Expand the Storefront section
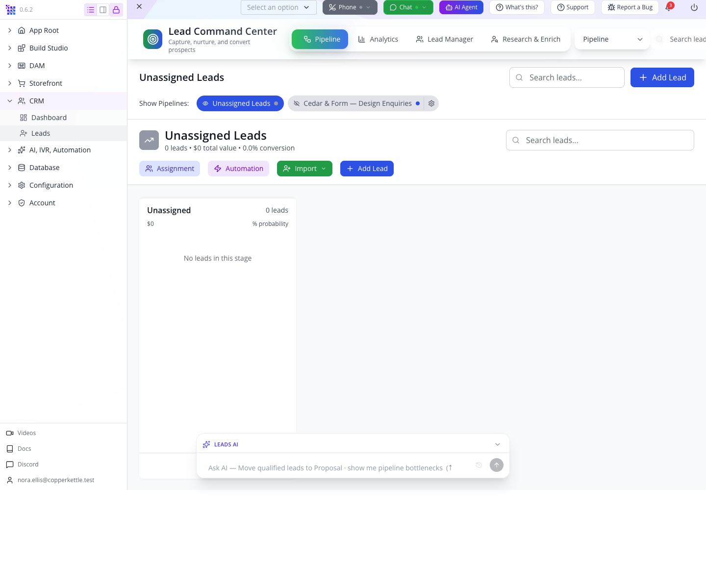706x588 pixels. coord(10,83)
